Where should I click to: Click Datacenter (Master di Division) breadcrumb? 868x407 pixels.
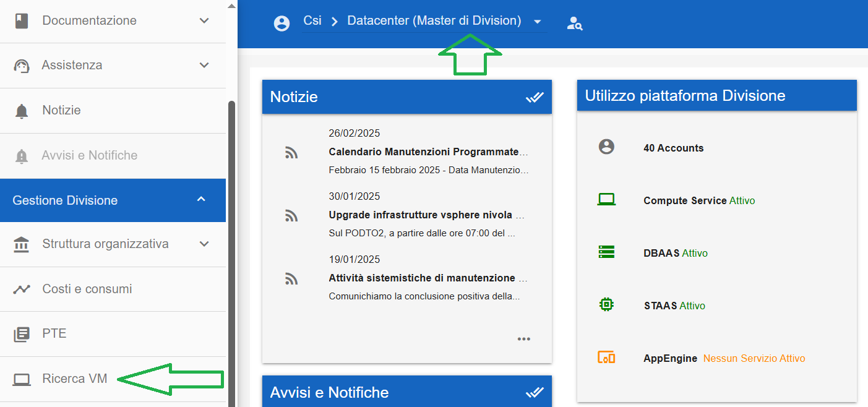(434, 21)
